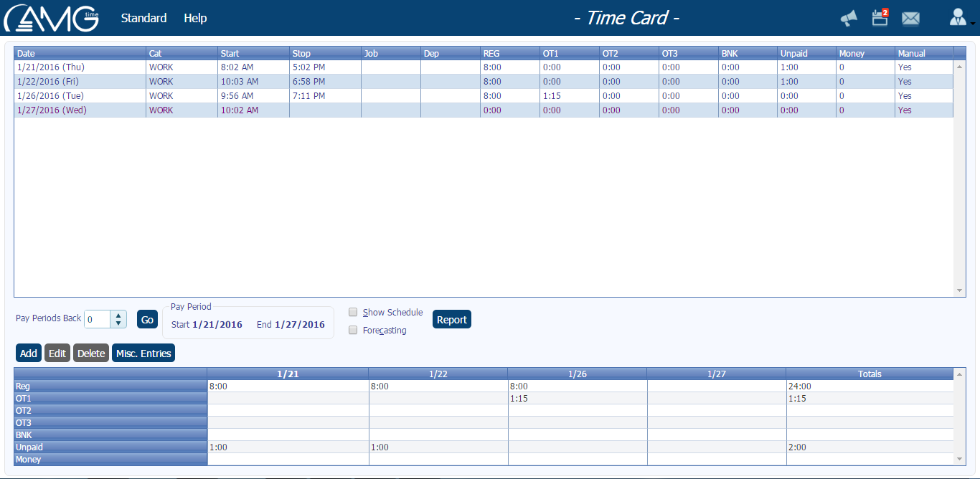Open the Help menu
The image size is (980, 479).
(195, 18)
